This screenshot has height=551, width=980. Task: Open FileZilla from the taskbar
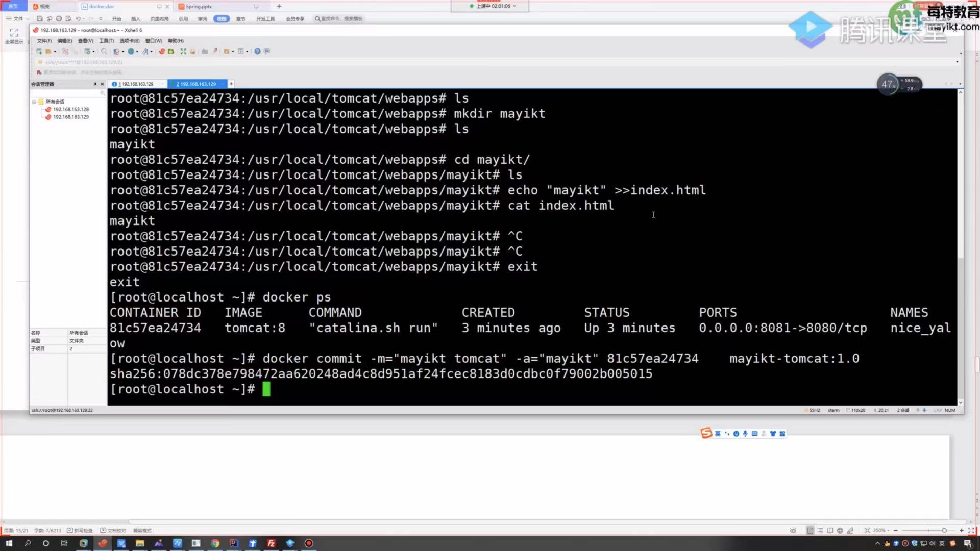pos(271,543)
